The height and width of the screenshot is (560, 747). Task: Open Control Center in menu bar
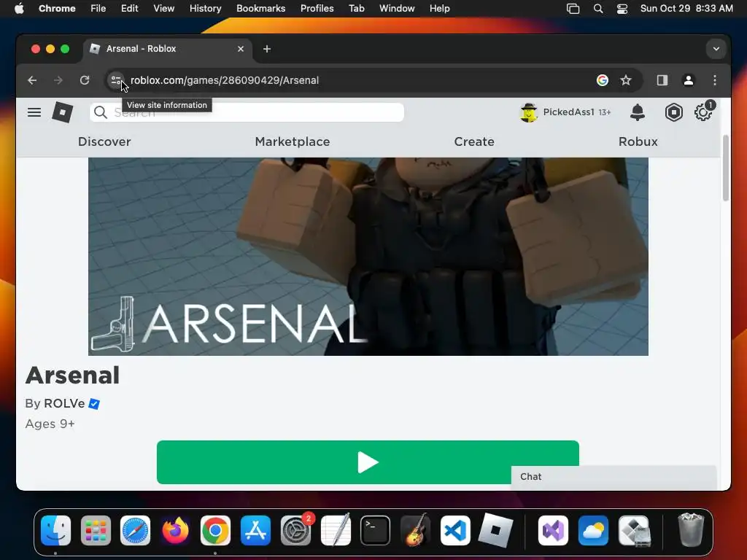pos(622,9)
